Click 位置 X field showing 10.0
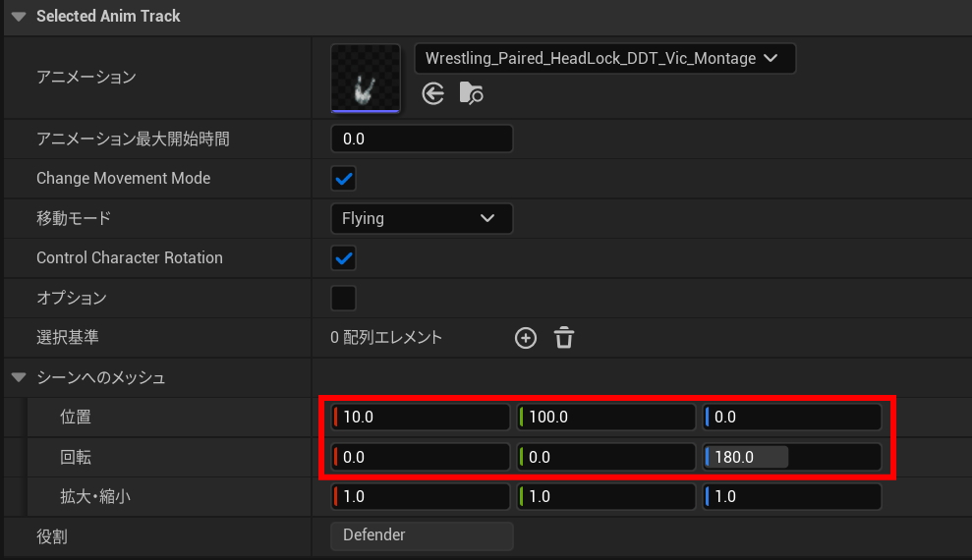The width and height of the screenshot is (972, 560). [x=421, y=418]
